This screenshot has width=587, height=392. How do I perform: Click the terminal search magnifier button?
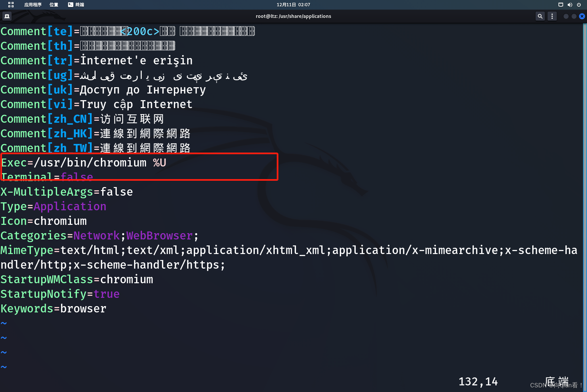pos(540,16)
